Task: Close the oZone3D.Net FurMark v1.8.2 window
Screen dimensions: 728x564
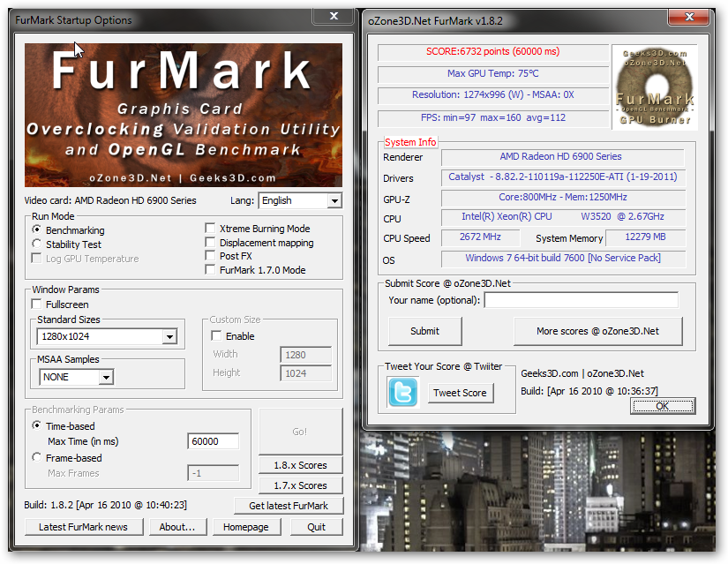Action: point(689,17)
